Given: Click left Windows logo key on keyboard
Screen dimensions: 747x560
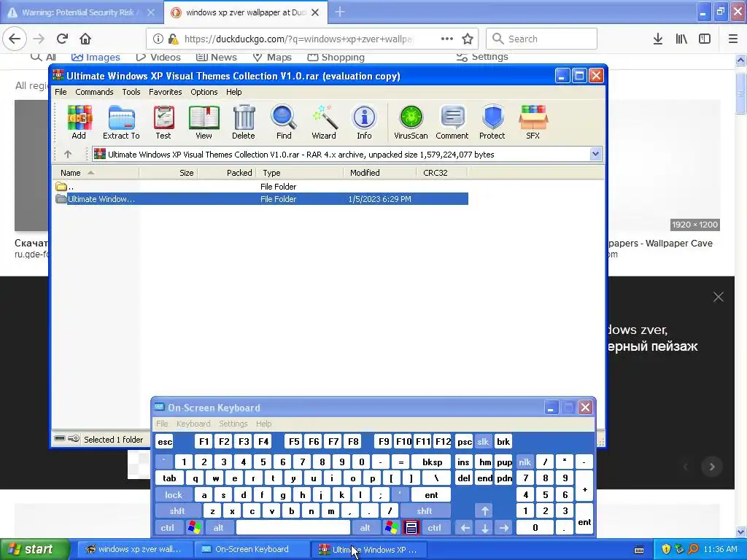Looking at the screenshot, I should tap(194, 528).
